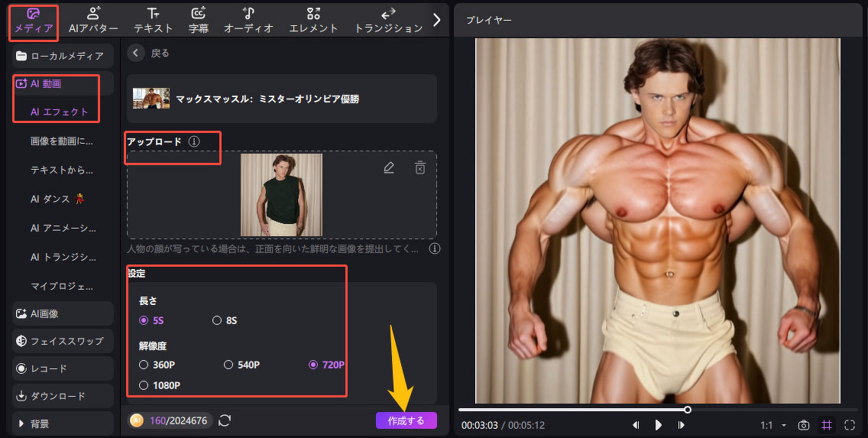Click the edit pencil icon on uploaded image
Viewport: 868px width, 438px height.
click(389, 168)
